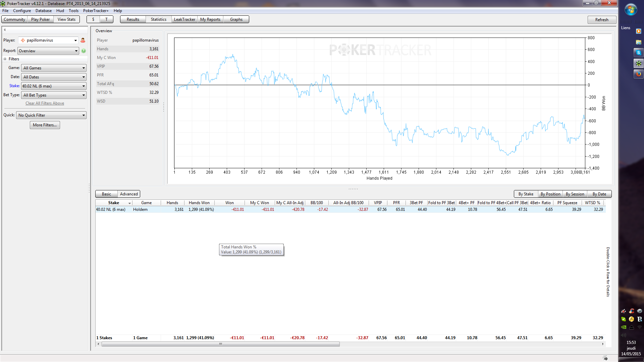Image resolution: width=644 pixels, height=362 pixels.
Task: Click Clear All Filters Above link
Action: 45,103
